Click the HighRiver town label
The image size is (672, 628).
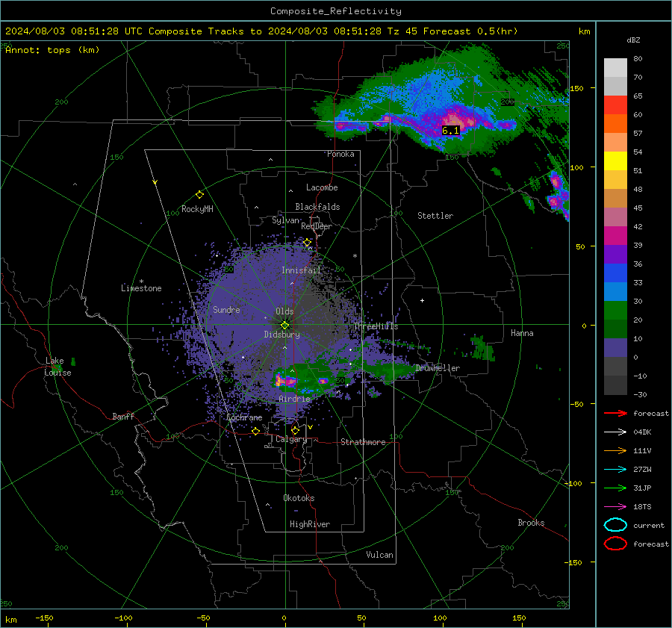click(x=310, y=524)
